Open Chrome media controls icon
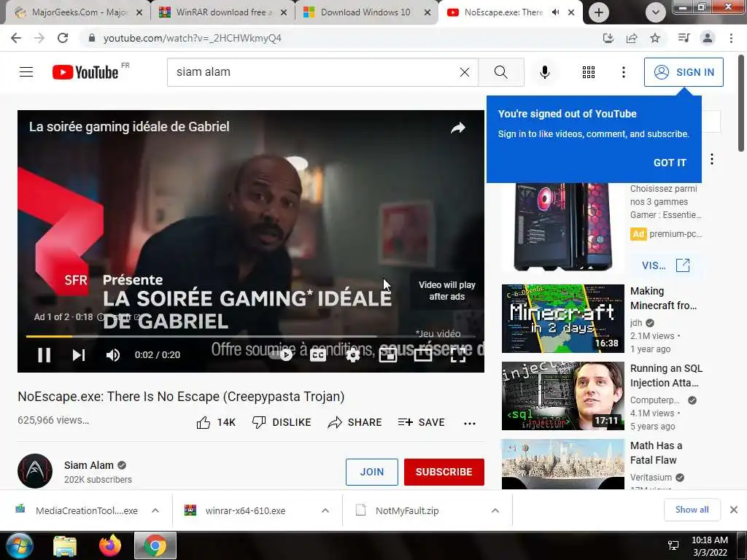The height and width of the screenshot is (560, 747). click(684, 38)
